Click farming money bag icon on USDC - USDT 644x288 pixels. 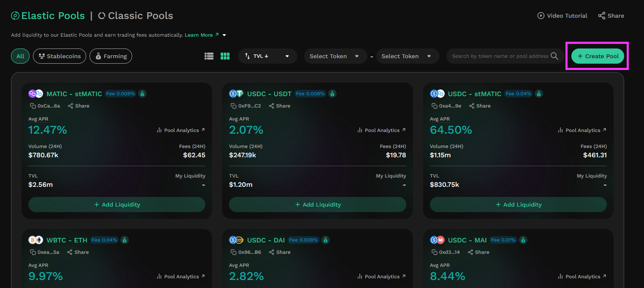(333, 94)
